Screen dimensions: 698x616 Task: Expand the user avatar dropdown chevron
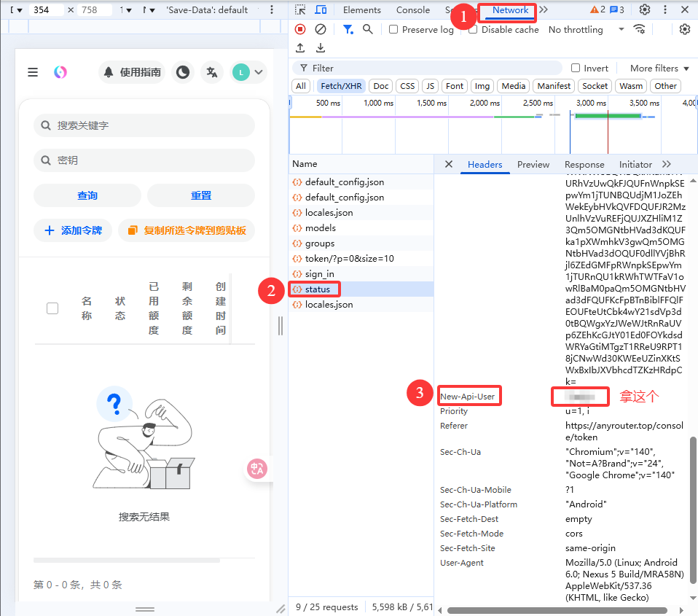click(259, 72)
